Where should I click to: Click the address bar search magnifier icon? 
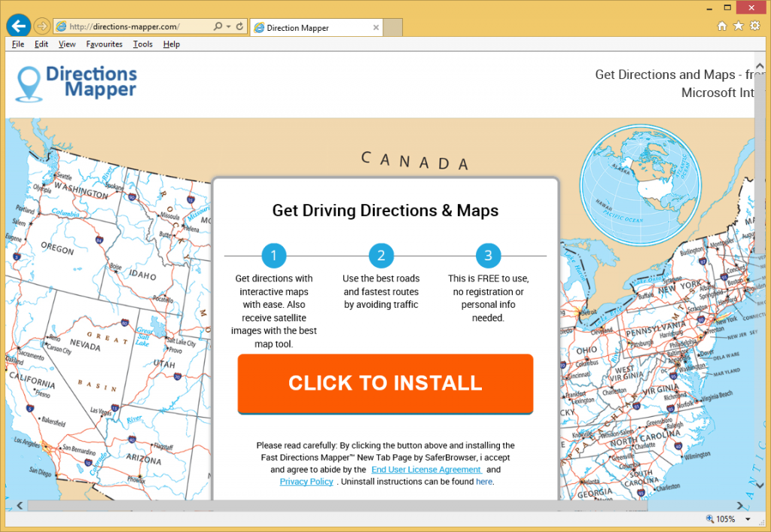tap(218, 26)
